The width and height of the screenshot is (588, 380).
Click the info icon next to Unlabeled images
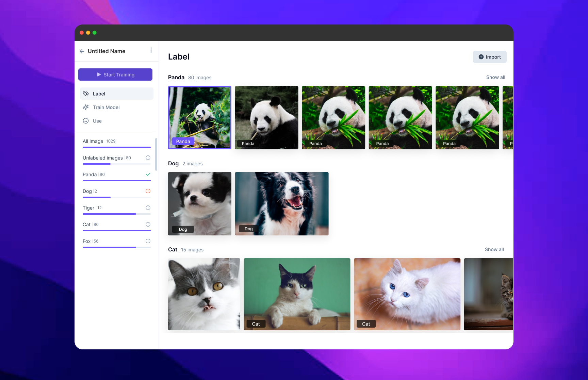coord(148,158)
